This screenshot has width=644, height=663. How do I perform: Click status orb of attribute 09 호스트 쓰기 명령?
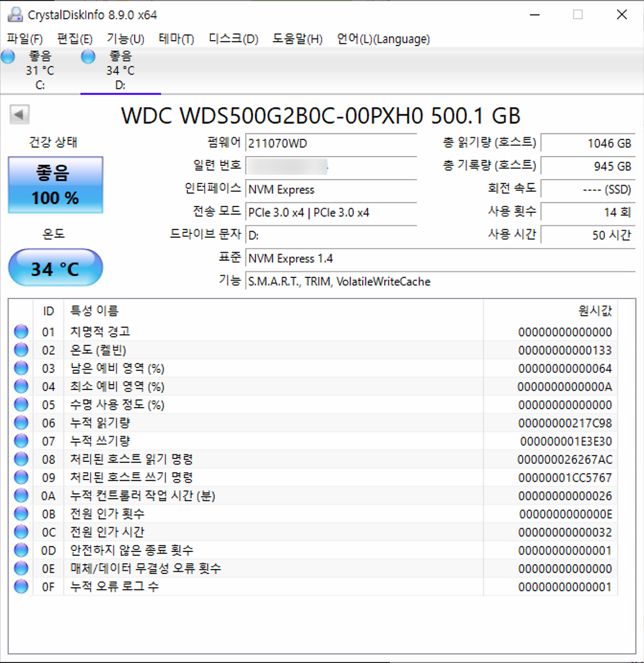coord(21,477)
